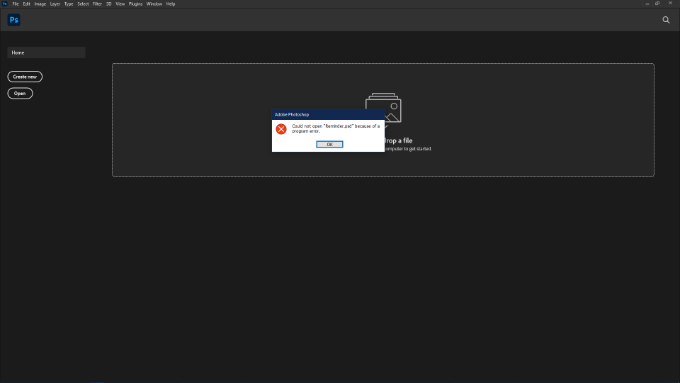Open the View menu

[x=120, y=4]
